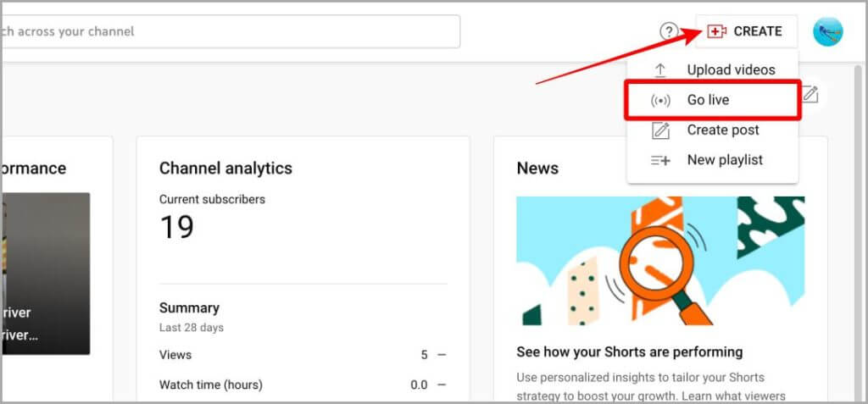
Task: Click the Watch time value 0.0
Action: tap(419, 385)
